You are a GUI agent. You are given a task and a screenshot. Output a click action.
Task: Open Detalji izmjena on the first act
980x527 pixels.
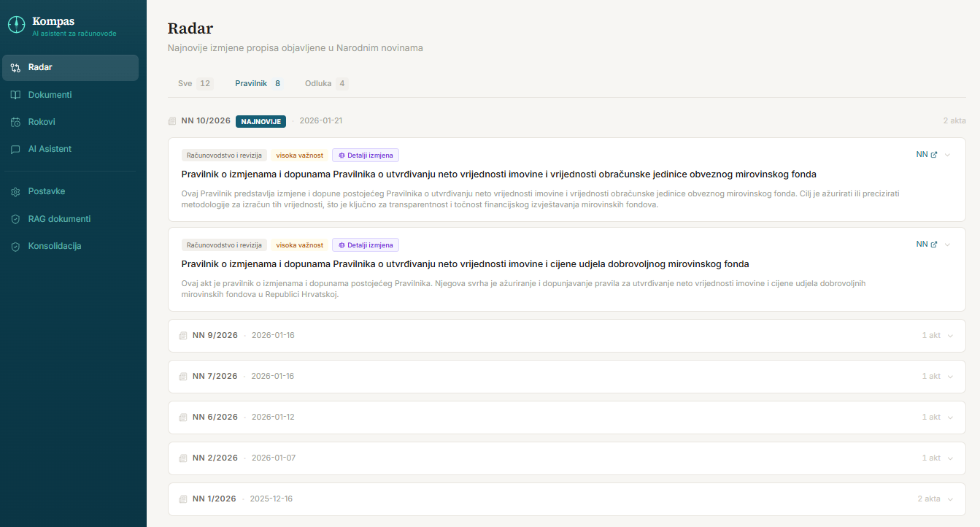[x=366, y=155]
